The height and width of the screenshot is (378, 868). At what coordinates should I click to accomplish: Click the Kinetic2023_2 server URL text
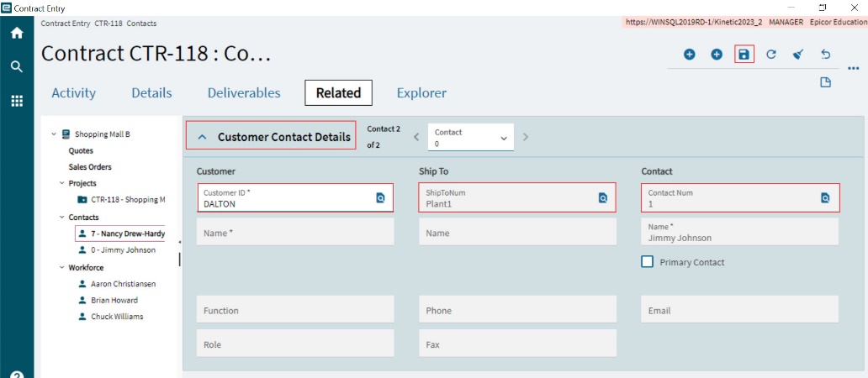point(694,22)
